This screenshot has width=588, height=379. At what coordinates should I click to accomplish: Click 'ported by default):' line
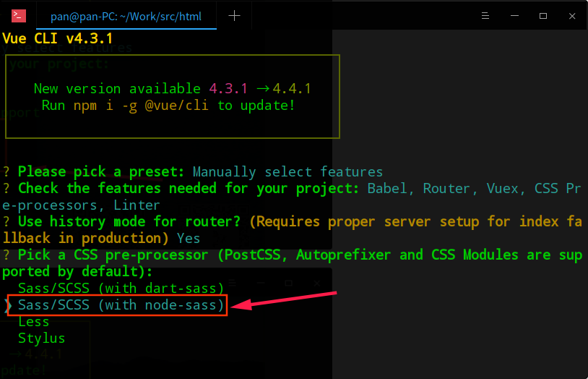point(77,271)
